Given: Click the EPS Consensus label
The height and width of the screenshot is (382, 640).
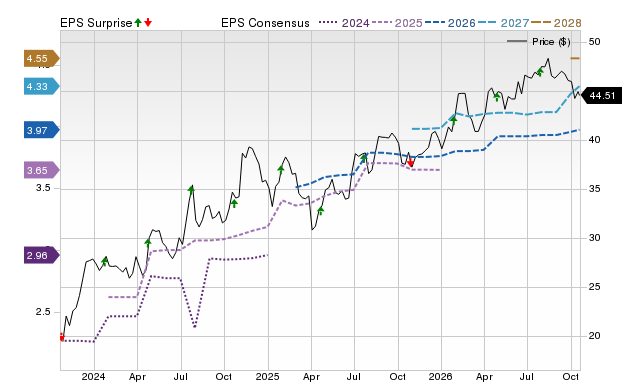Looking at the screenshot, I should click(265, 23).
